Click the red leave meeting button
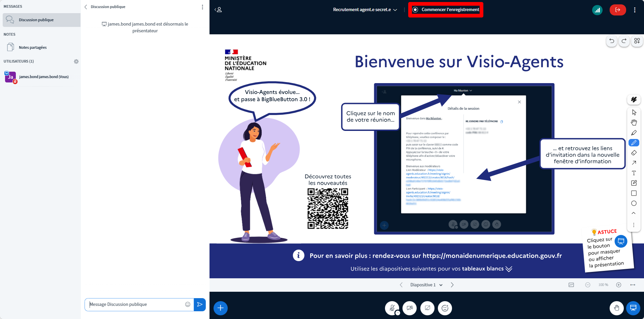The height and width of the screenshot is (319, 644). pos(617,10)
